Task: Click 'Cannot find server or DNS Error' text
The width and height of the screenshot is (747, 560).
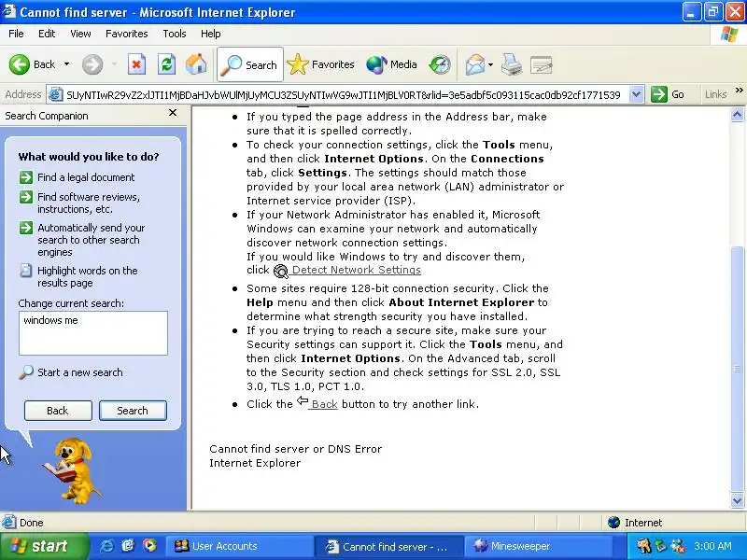Action: [295, 449]
